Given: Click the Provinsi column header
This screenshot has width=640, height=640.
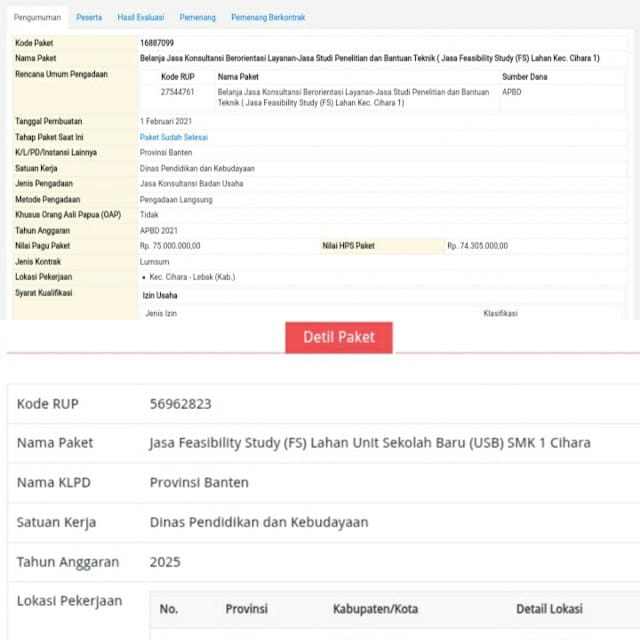Looking at the screenshot, I should click(x=246, y=608).
